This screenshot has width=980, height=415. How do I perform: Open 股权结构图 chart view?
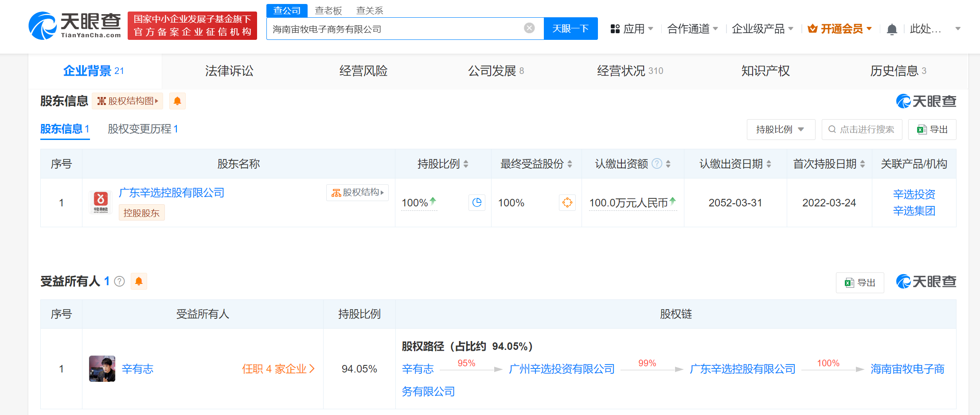click(x=128, y=101)
